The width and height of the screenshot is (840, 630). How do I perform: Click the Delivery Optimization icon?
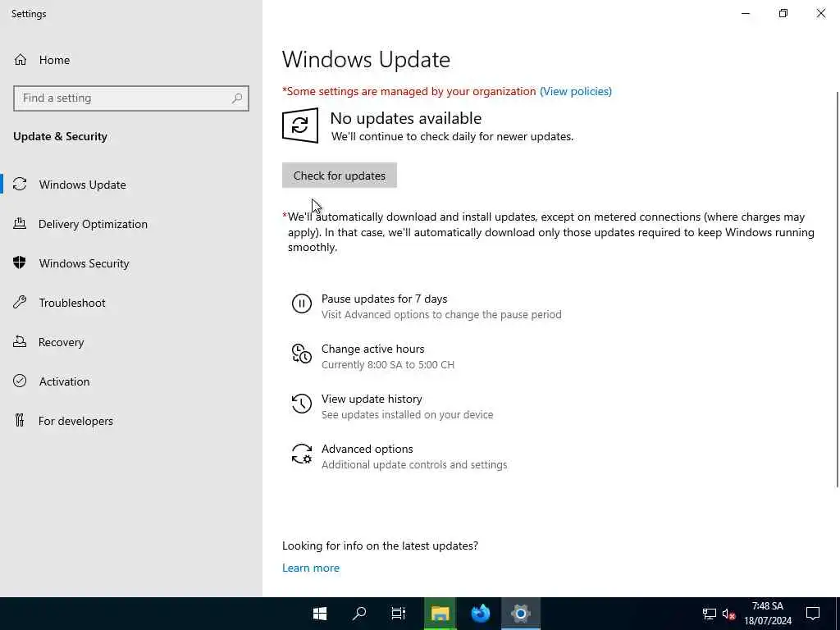pos(20,223)
